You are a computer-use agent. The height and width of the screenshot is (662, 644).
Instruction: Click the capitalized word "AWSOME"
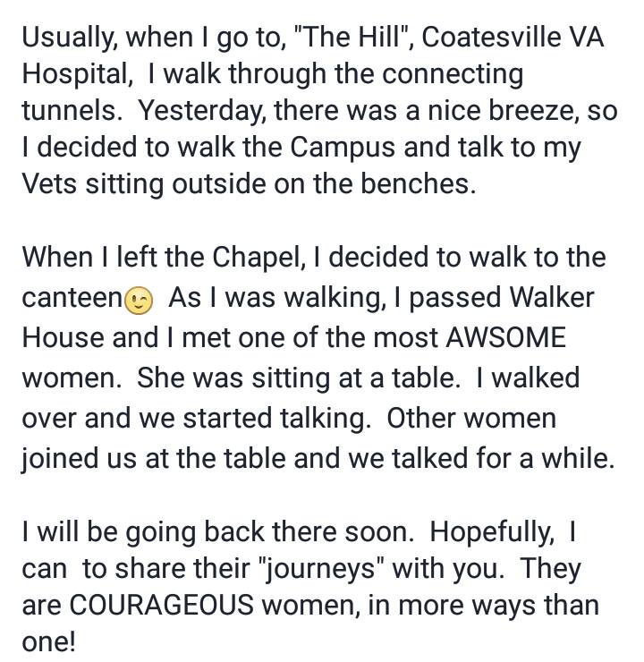[505, 338]
